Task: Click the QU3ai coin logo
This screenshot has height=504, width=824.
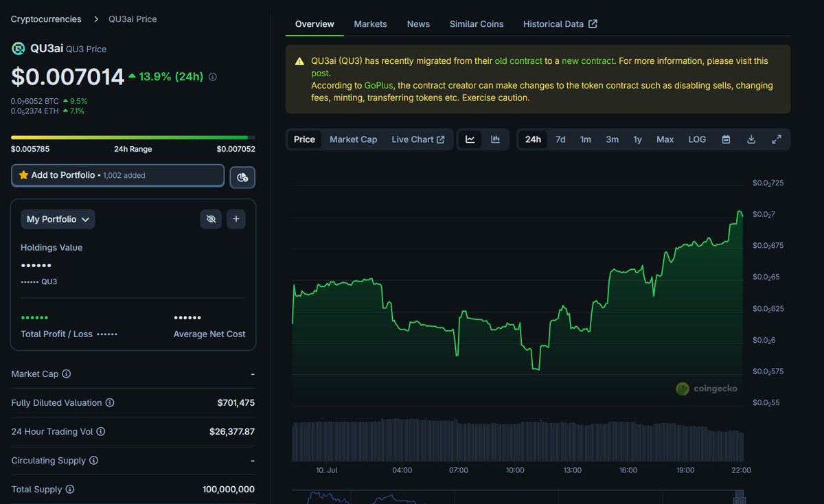Action: (18, 48)
